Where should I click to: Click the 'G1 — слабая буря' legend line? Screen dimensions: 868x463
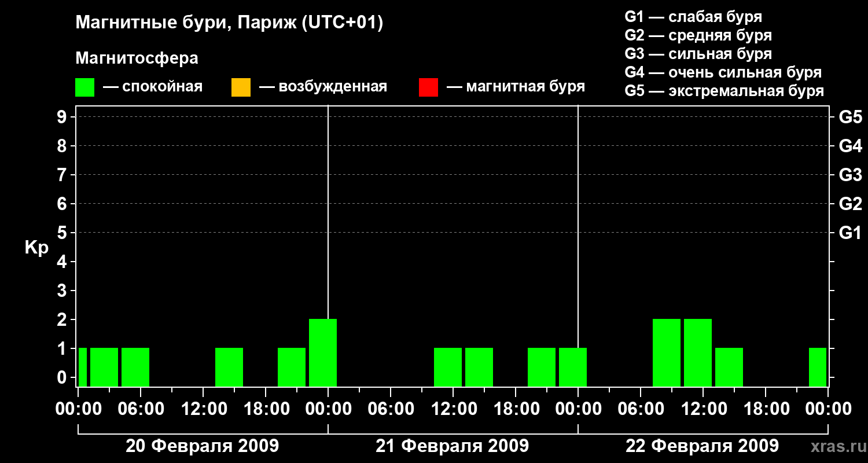[693, 17]
